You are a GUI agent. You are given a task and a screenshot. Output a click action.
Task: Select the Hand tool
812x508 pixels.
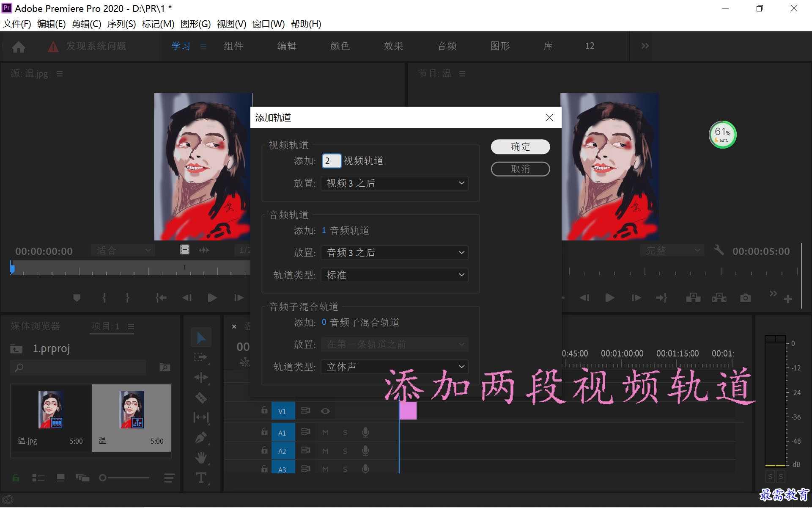[x=201, y=458]
